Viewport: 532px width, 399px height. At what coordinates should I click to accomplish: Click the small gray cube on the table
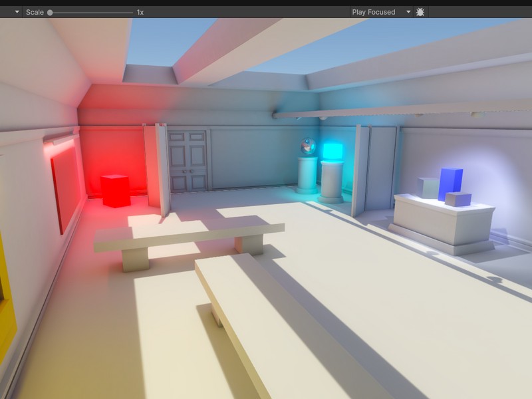tap(458, 199)
